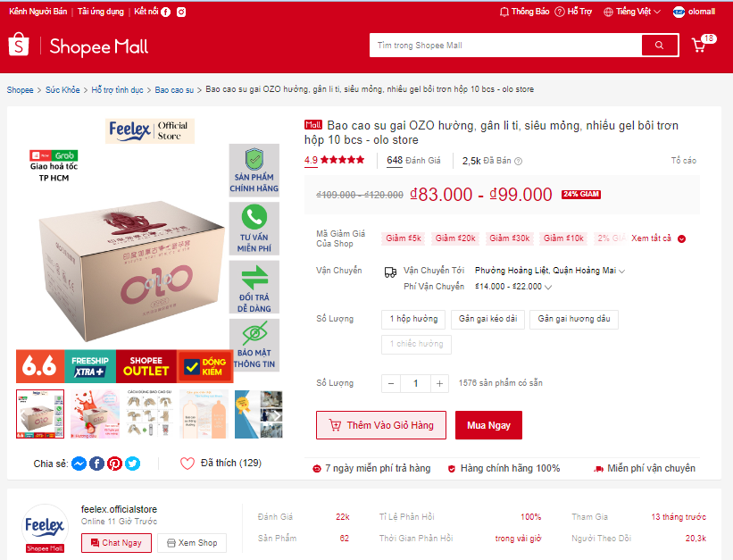Open Shopee logo home icon

pos(19,45)
